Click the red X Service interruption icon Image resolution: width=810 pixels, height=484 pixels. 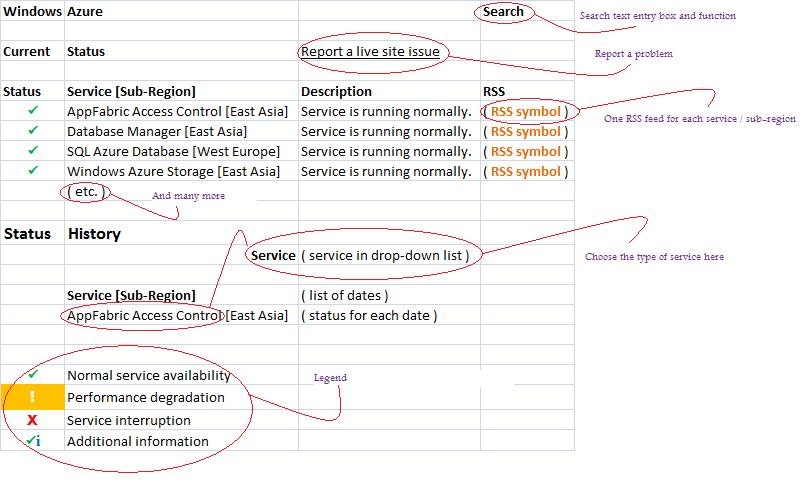click(32, 420)
